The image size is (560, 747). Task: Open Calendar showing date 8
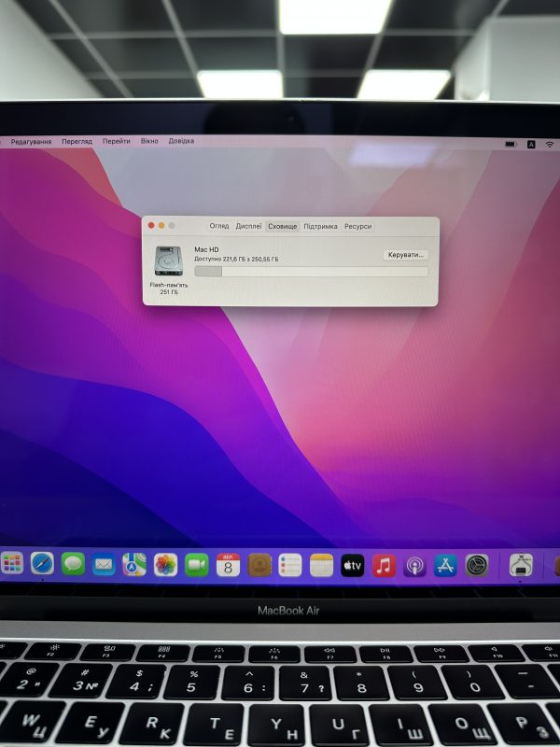tap(228, 565)
